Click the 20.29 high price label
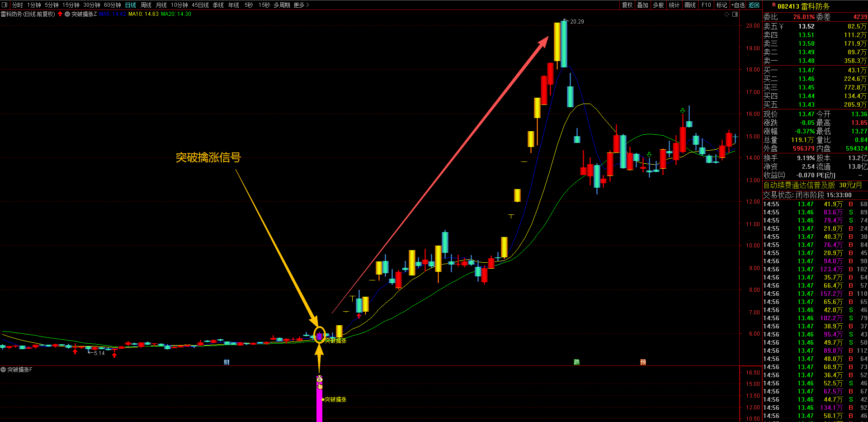Image resolution: width=868 pixels, height=422 pixels. (x=577, y=21)
